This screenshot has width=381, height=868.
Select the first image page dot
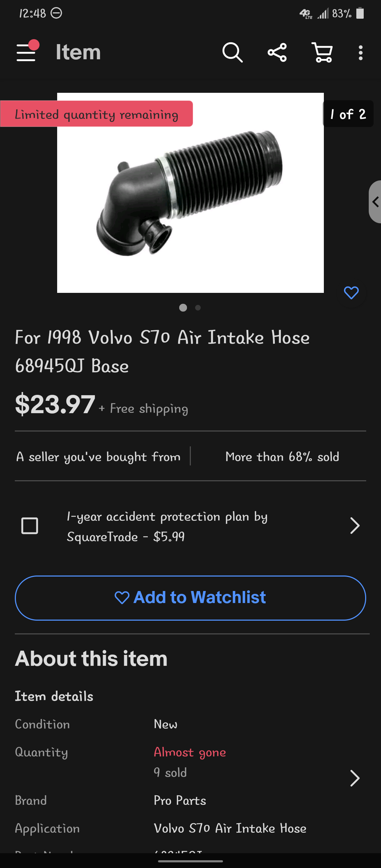(x=183, y=308)
